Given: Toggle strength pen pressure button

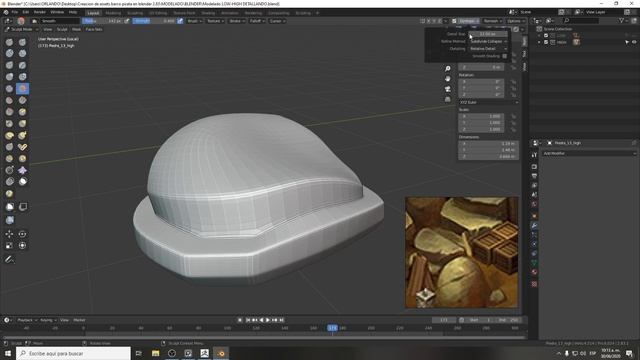Looking at the screenshot, I should (x=180, y=21).
